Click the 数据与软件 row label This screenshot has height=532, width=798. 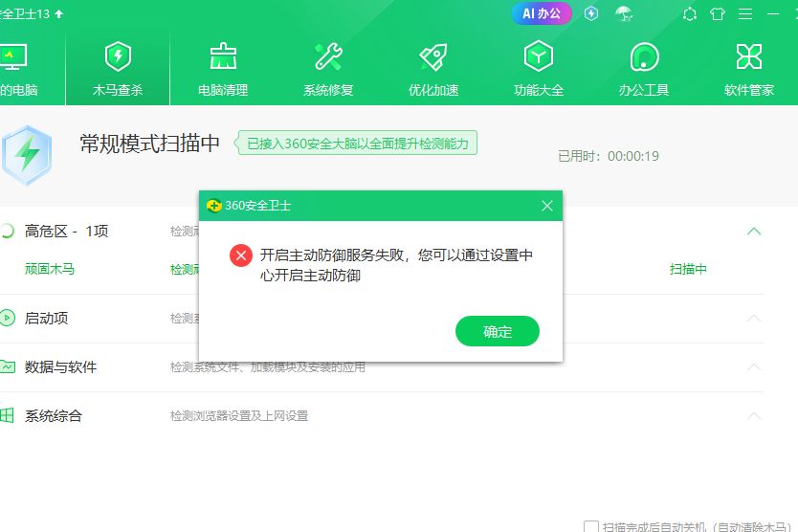coord(60,367)
